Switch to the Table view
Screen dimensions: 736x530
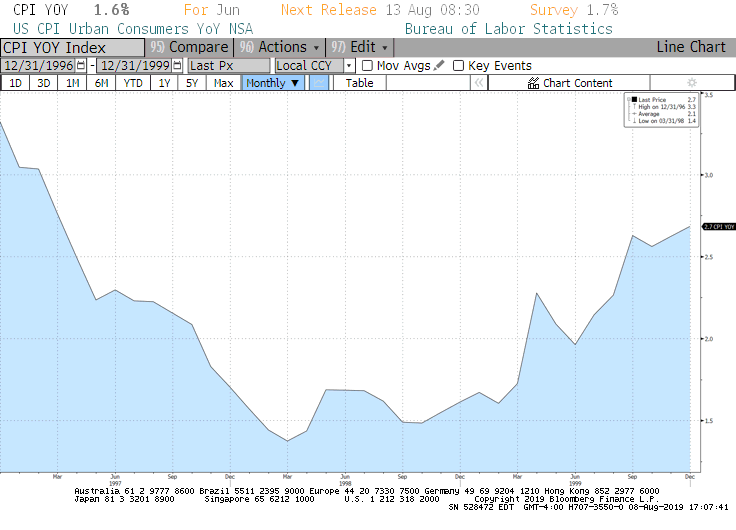pyautogui.click(x=360, y=83)
